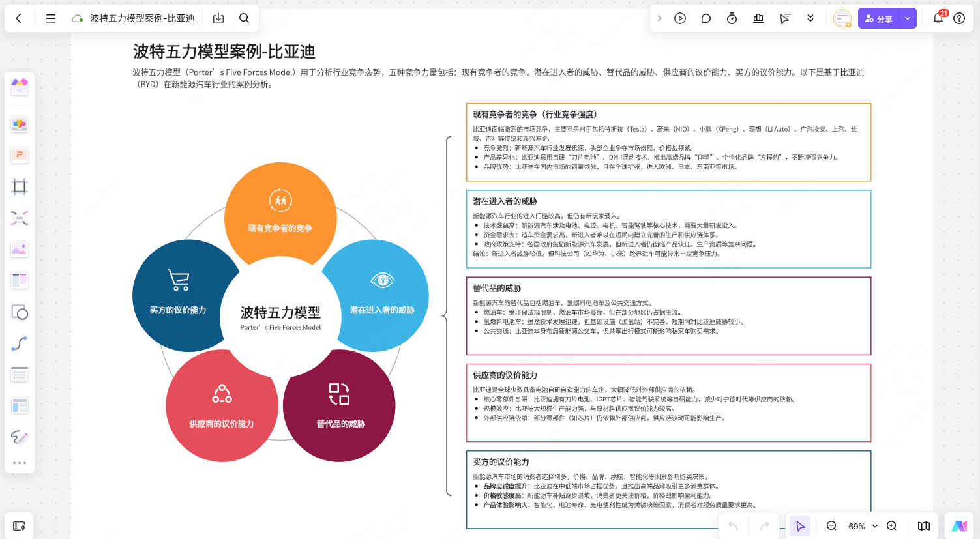980x539 pixels.
Task: Click heading 替代品的威胁 in text box
Action: [x=497, y=288]
